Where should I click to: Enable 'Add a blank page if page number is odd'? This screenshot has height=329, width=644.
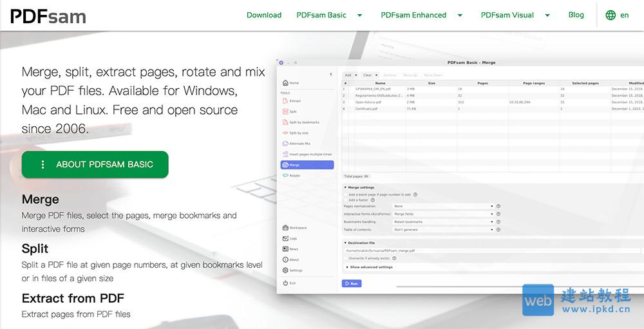click(x=345, y=194)
